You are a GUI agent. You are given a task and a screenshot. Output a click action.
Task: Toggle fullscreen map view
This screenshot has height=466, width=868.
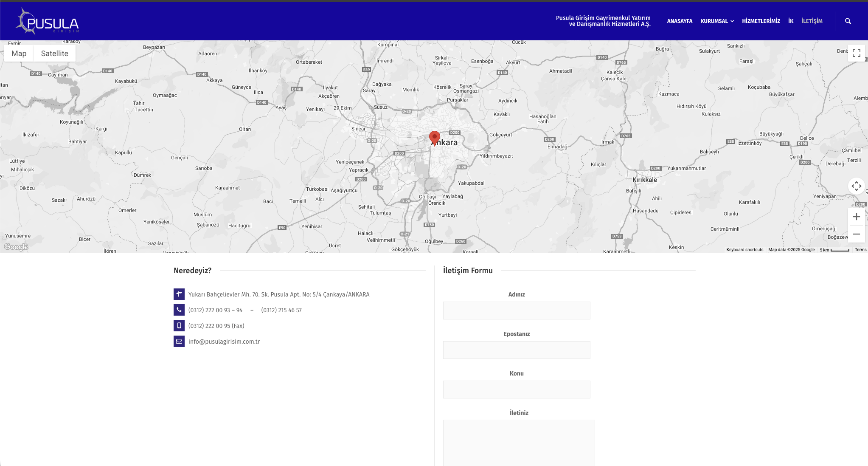pos(856,53)
